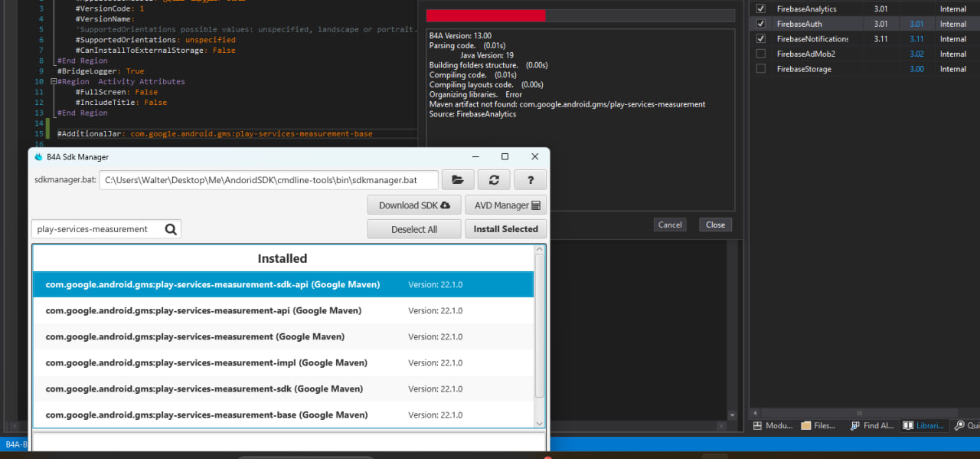Click the #CanInstallToExternalStorage line
980x459 pixels.
tap(155, 50)
